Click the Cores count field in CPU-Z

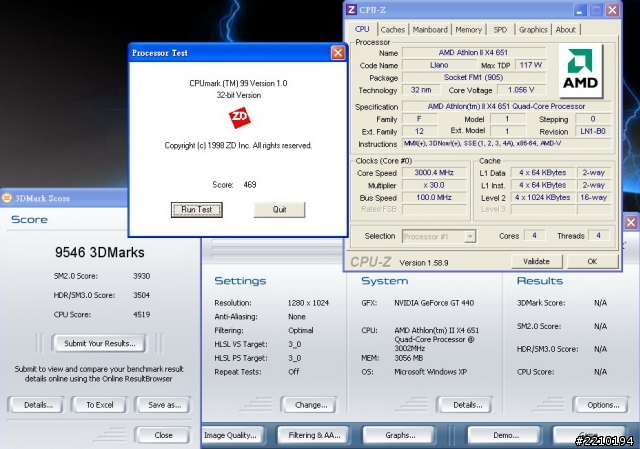[534, 236]
